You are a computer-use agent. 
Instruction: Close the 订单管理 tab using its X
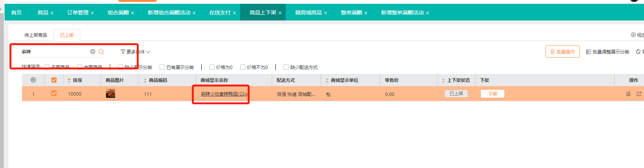(92, 13)
